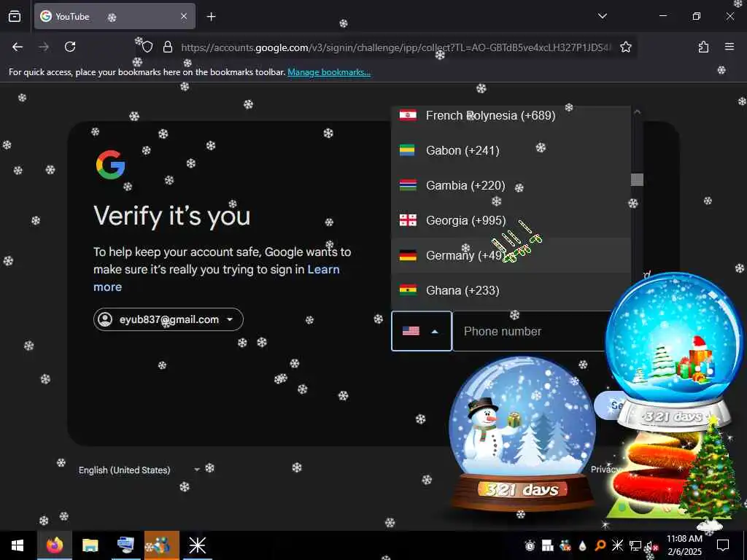
Task: Open the Manage bookmarks link
Action: coord(329,72)
